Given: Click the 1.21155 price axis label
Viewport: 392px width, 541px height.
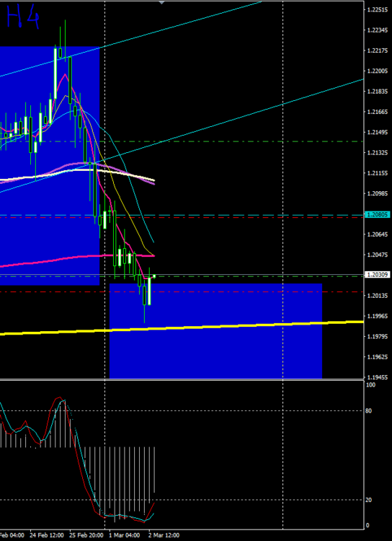Looking at the screenshot, I should [x=378, y=173].
